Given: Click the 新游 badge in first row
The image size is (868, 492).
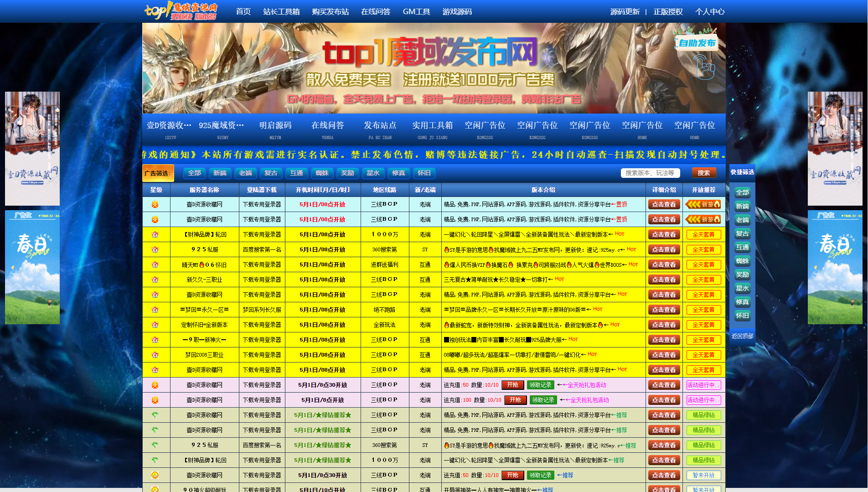Looking at the screenshot, I should pyautogui.click(x=703, y=204).
